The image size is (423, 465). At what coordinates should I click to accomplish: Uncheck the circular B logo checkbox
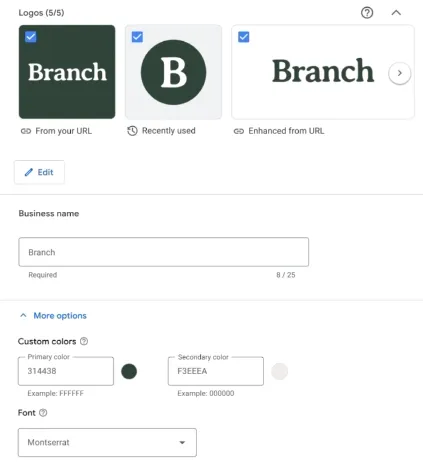click(137, 37)
